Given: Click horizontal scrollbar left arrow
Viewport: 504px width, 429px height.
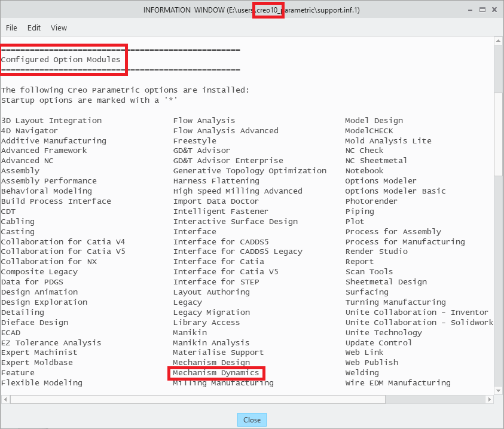Looking at the screenshot, I should tap(5, 400).
